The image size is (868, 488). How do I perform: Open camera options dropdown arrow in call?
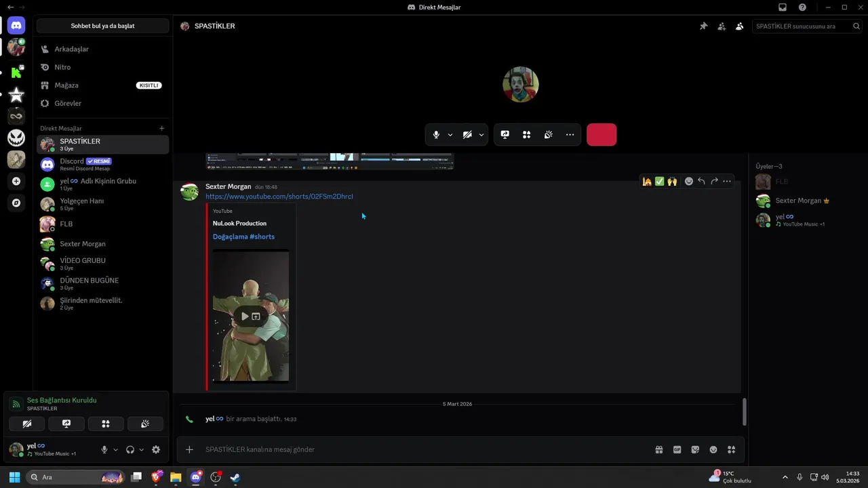(x=481, y=135)
